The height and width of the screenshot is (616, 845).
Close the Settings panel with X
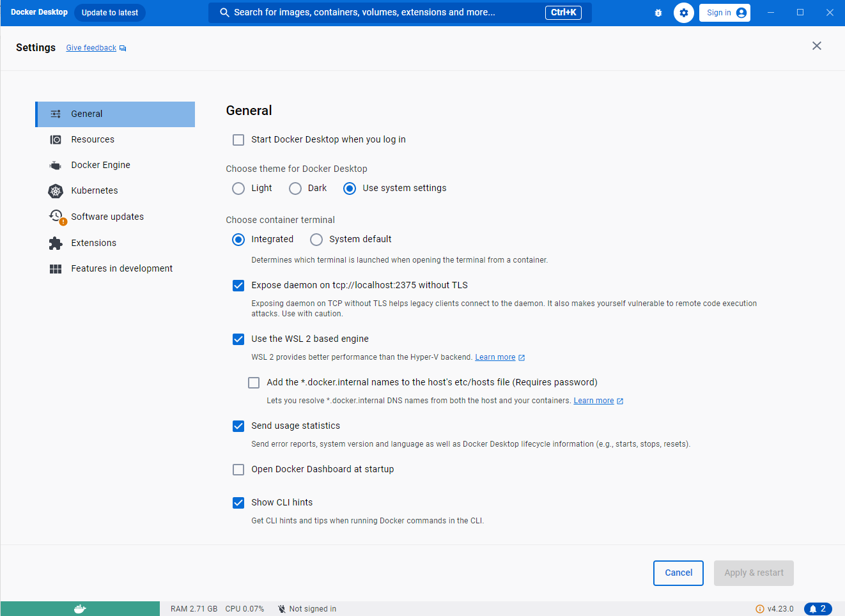[x=817, y=46]
